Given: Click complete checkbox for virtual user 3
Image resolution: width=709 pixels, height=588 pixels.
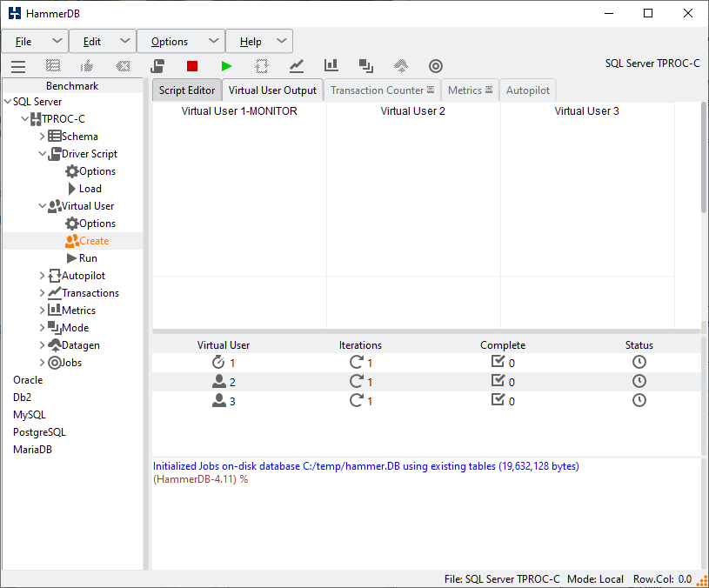Looking at the screenshot, I should pyautogui.click(x=498, y=399).
